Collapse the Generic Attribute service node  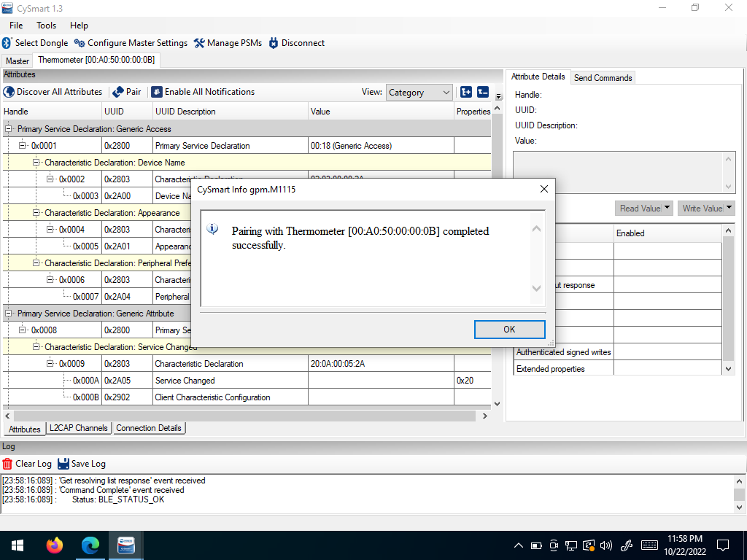point(9,314)
